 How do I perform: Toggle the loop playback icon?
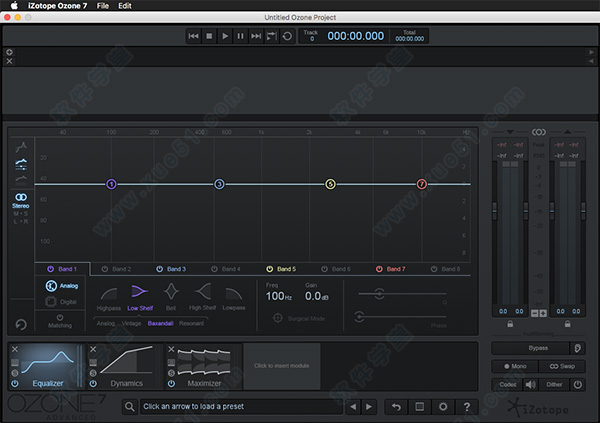[287, 36]
